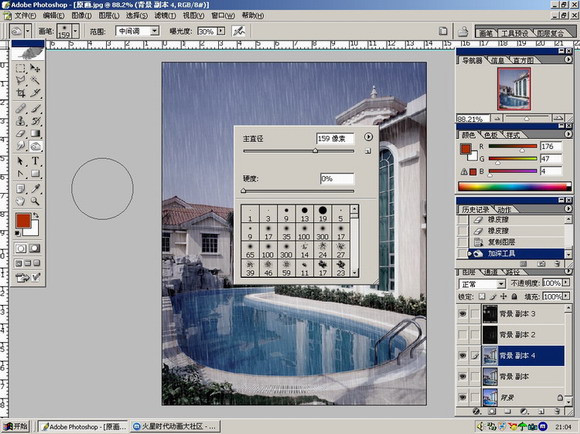Show the 背景 副本 2 layer
This screenshot has width=580, height=434.
(462, 334)
